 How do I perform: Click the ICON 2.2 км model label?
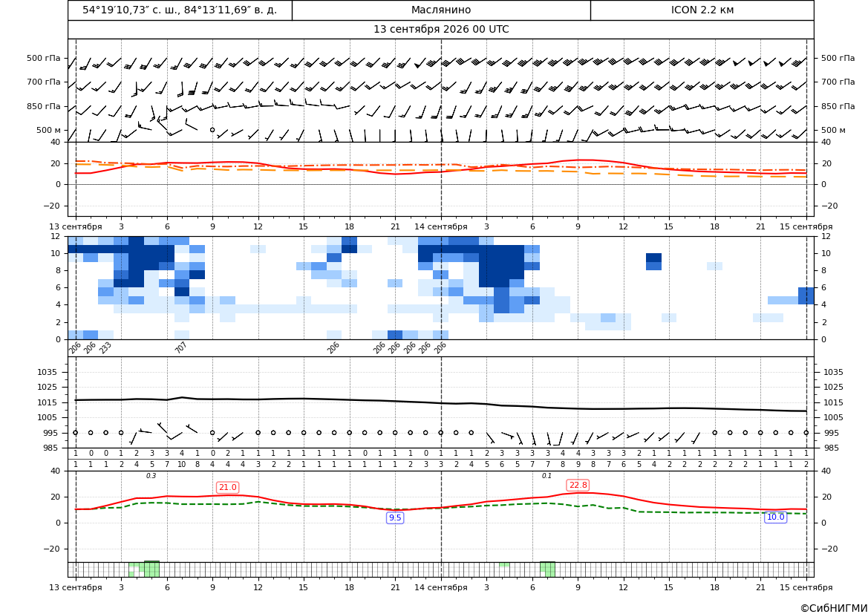coord(702,10)
